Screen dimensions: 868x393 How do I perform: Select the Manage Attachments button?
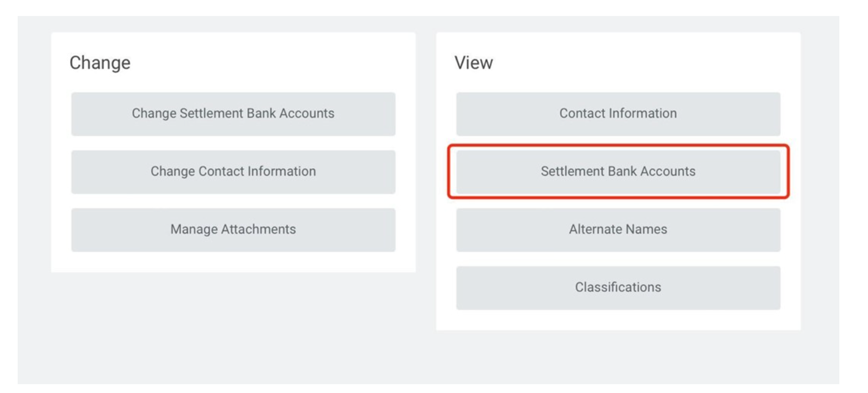233,230
